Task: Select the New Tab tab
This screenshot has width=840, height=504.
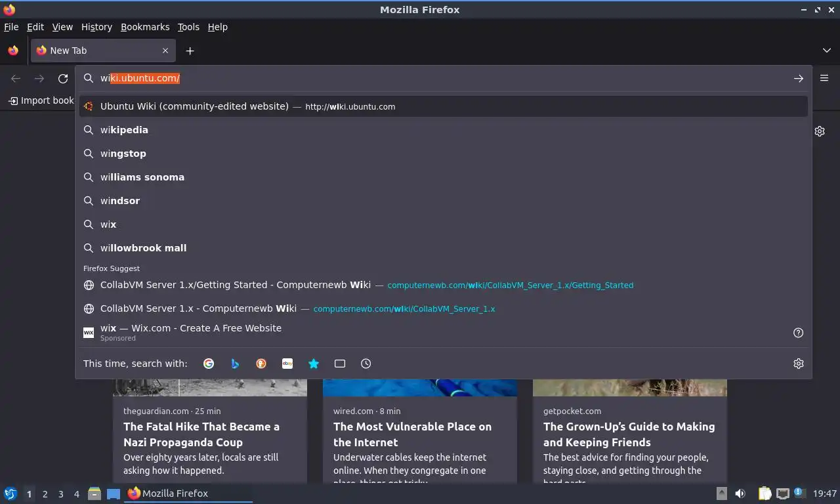Action: [102, 51]
